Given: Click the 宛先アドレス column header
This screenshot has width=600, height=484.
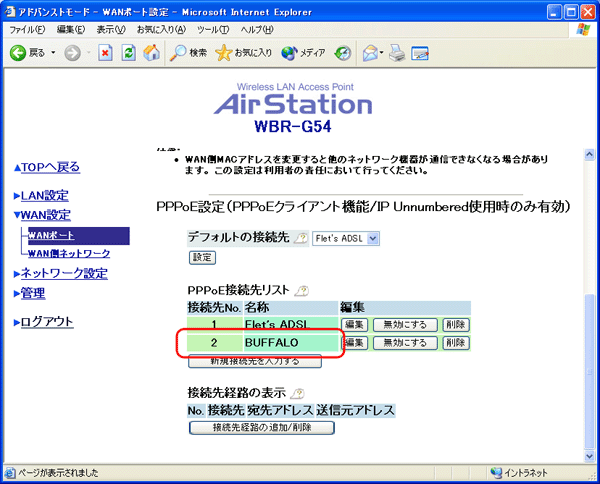Looking at the screenshot, I should (x=280, y=411).
